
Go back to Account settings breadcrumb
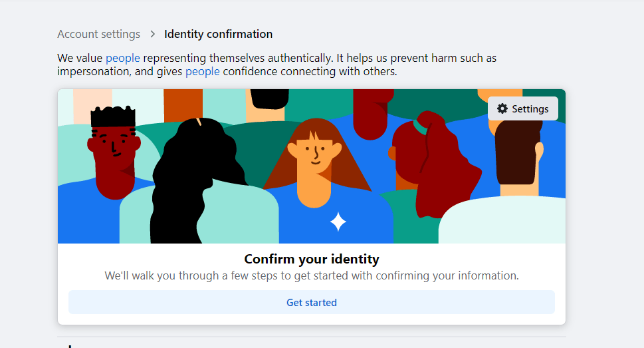click(x=98, y=34)
